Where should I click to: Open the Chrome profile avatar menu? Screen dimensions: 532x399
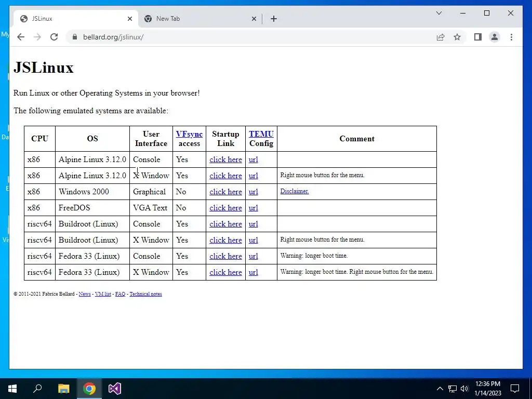tap(495, 37)
